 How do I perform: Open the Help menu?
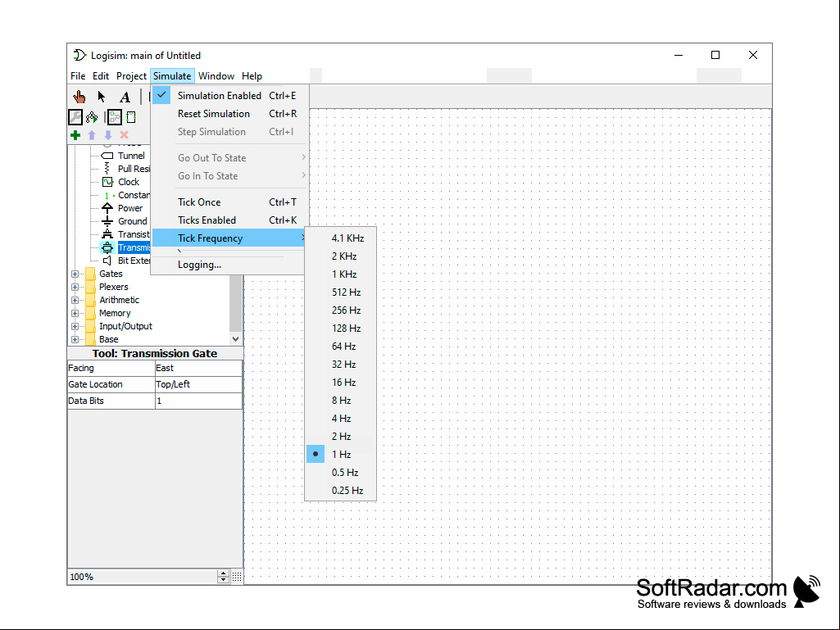(x=252, y=76)
